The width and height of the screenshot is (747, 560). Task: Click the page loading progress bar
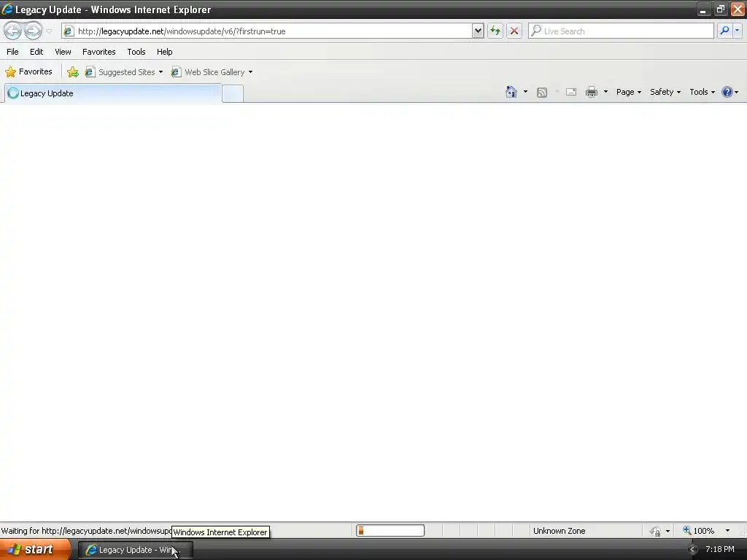tap(390, 531)
